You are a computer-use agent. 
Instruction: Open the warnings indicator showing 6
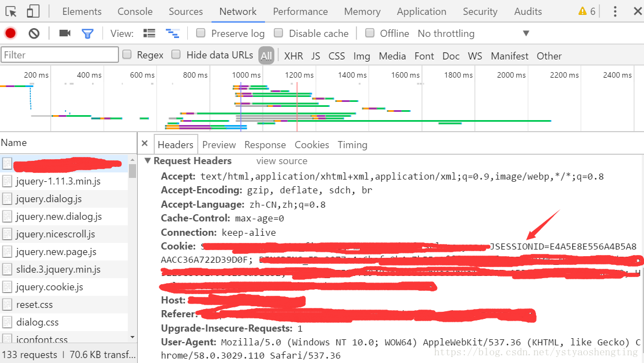(x=587, y=12)
